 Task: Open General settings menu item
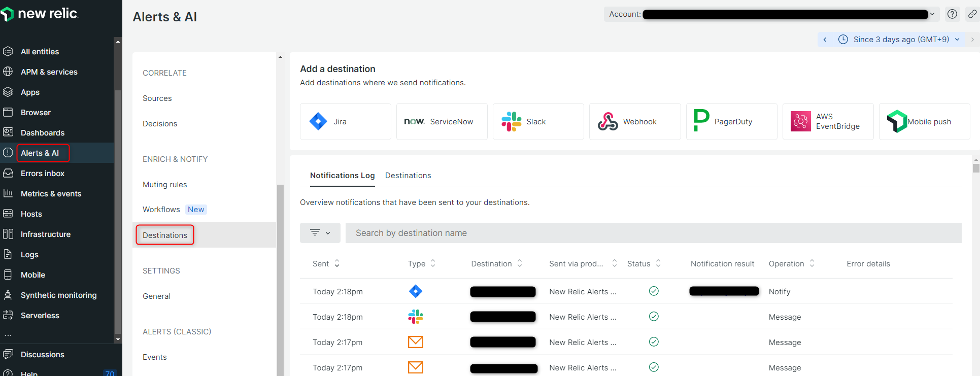pos(156,296)
